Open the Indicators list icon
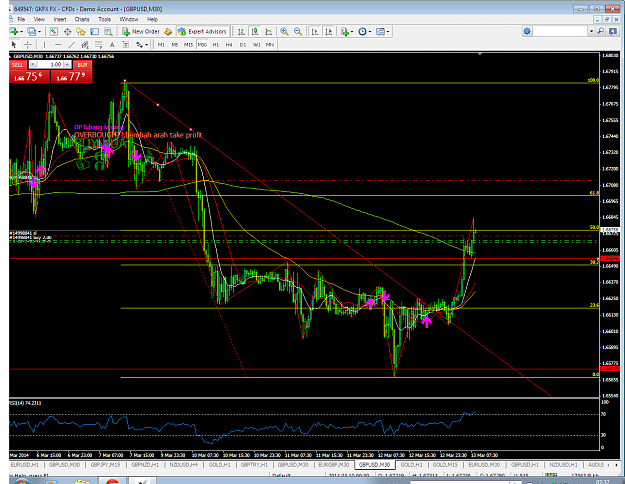Viewport: 625px width, 484px height. click(x=344, y=31)
